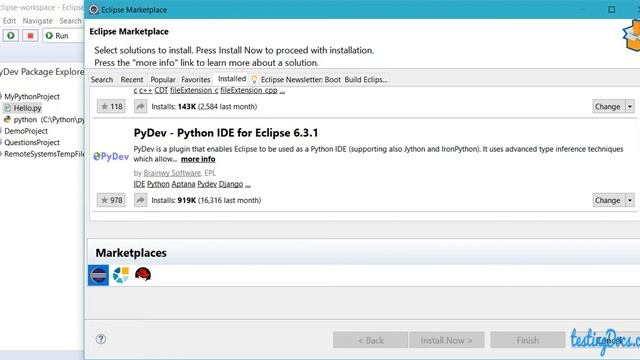Select DemoProject in Package Explorer
This screenshot has width=640, height=360.
click(x=26, y=131)
